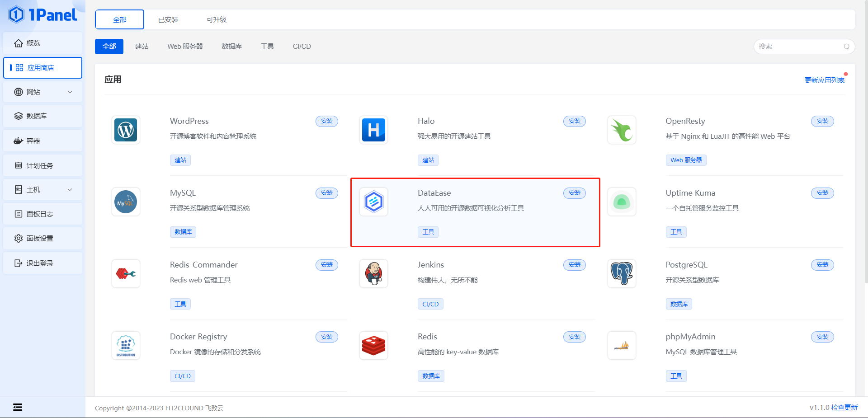Click the 1Panel logo

click(x=43, y=15)
